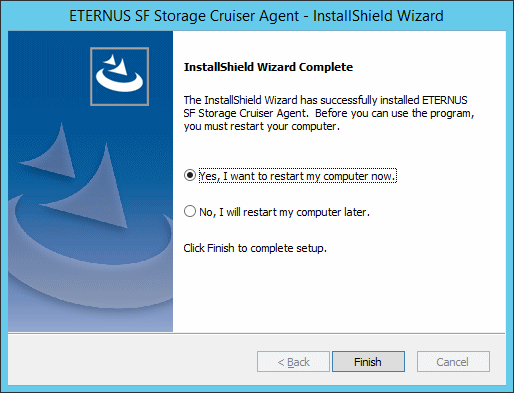514x393 pixels.
Task: Click the ETERNUS logo icon in the banner
Action: (119, 76)
